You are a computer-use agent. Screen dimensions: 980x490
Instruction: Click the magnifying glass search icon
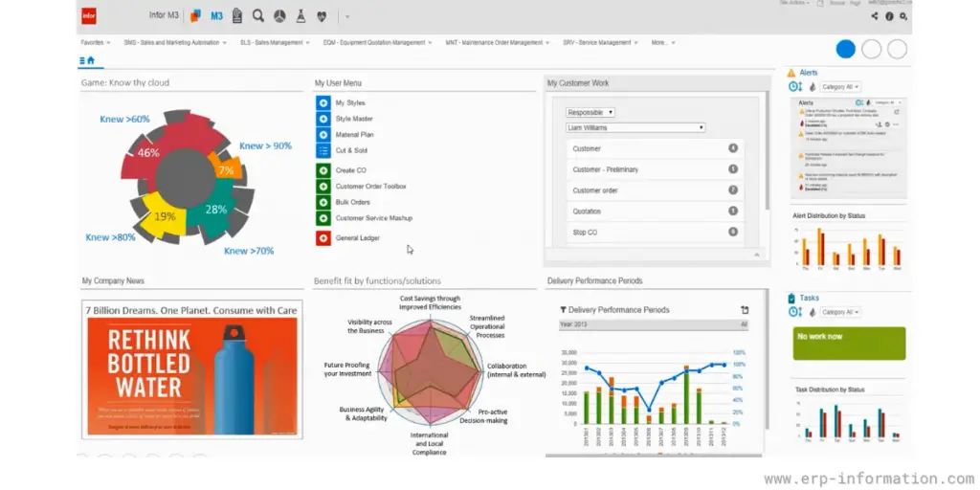coord(258,16)
